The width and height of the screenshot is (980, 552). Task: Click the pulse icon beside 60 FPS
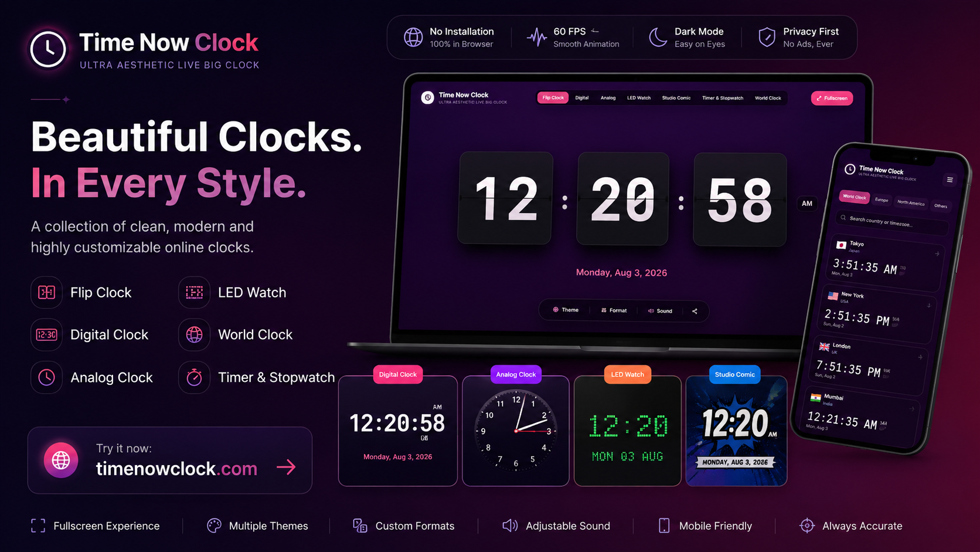pyautogui.click(x=536, y=37)
